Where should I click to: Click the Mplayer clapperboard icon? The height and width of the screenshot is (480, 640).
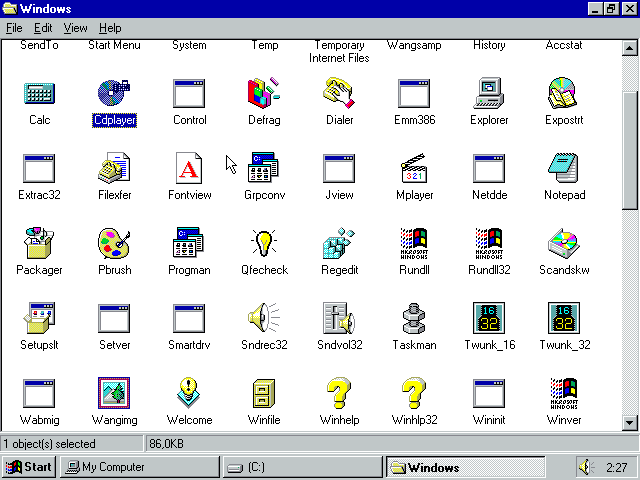(414, 168)
